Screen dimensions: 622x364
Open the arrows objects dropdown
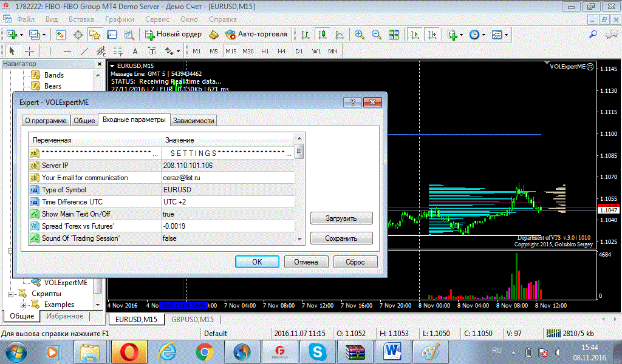click(172, 51)
